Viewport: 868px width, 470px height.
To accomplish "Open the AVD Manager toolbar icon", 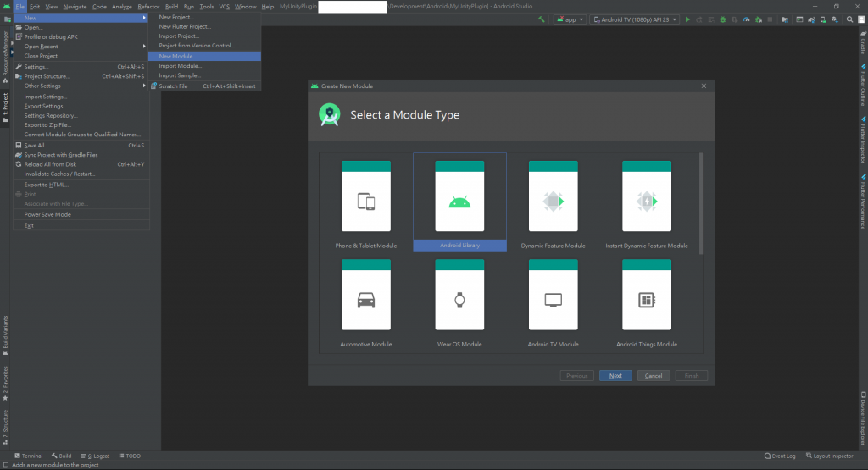I will pyautogui.click(x=823, y=19).
